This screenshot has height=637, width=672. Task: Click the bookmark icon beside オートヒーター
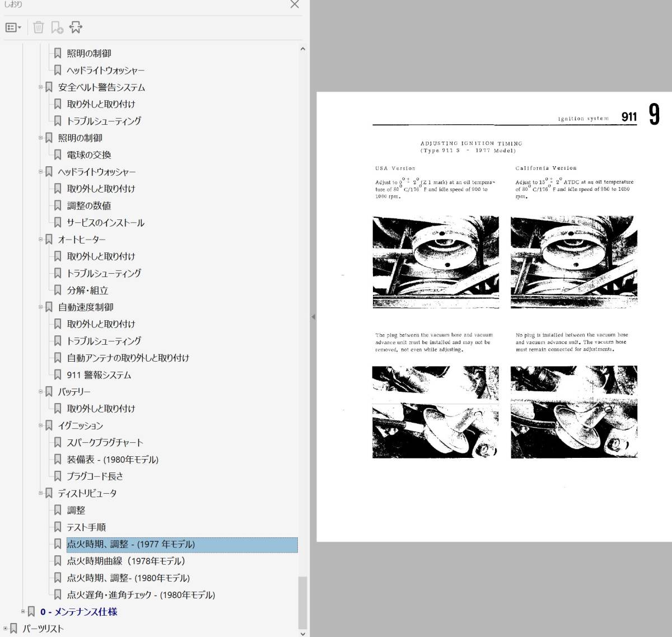49,239
